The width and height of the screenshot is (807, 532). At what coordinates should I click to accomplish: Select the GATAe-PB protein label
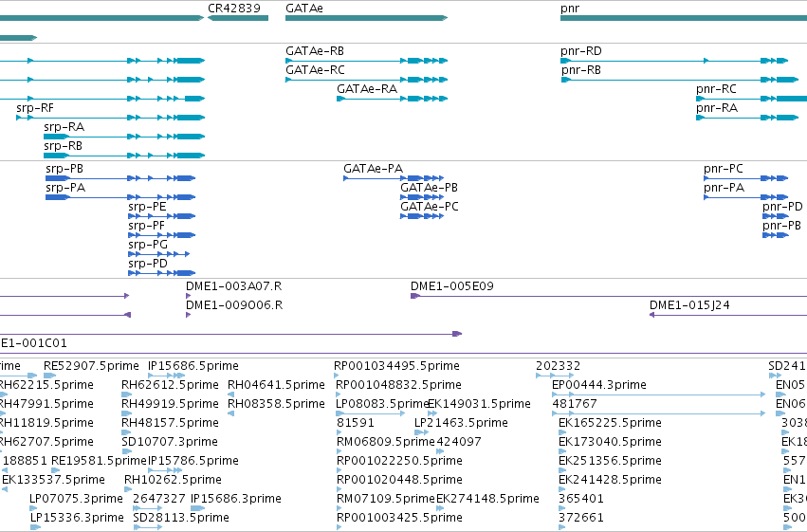[x=430, y=188]
